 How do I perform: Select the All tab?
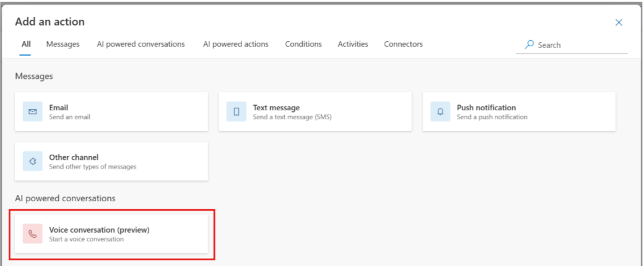pyautogui.click(x=25, y=44)
